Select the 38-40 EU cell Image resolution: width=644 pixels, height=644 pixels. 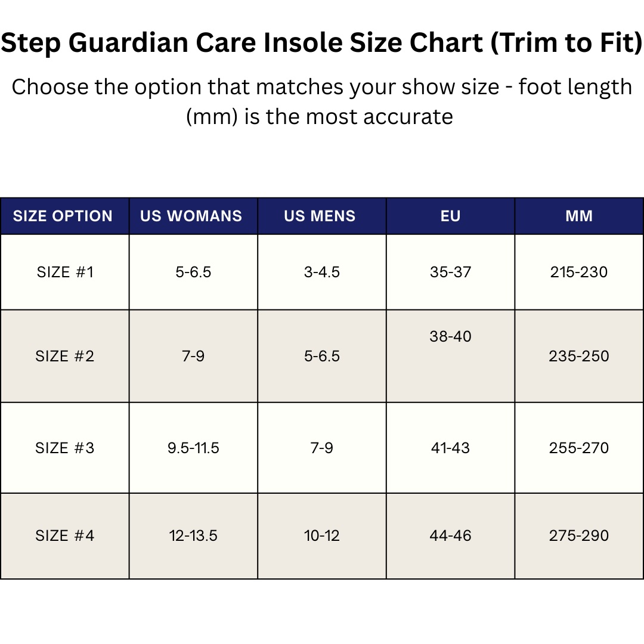pos(451,336)
